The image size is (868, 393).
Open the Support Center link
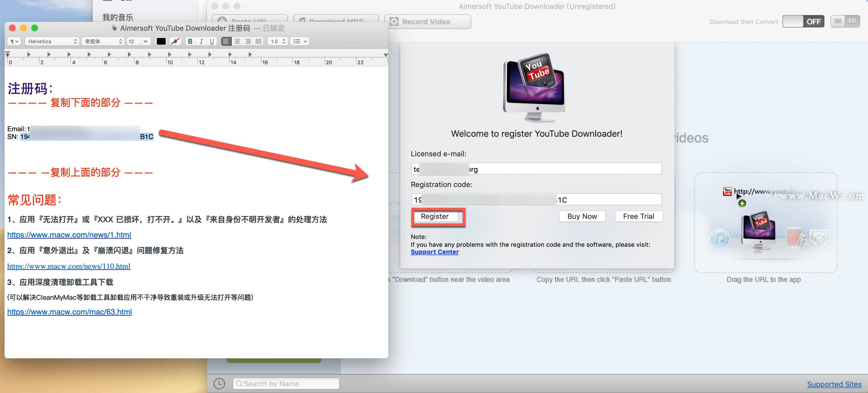point(435,252)
